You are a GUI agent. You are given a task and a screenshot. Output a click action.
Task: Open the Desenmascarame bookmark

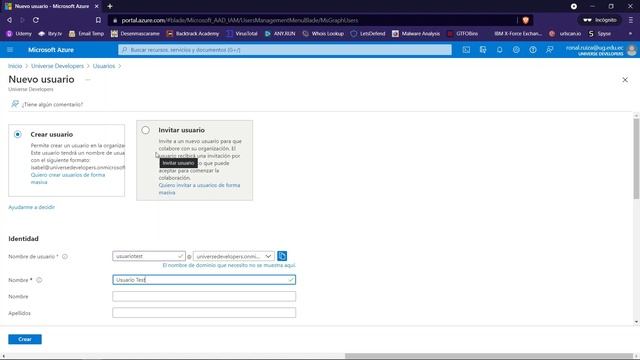click(x=136, y=33)
